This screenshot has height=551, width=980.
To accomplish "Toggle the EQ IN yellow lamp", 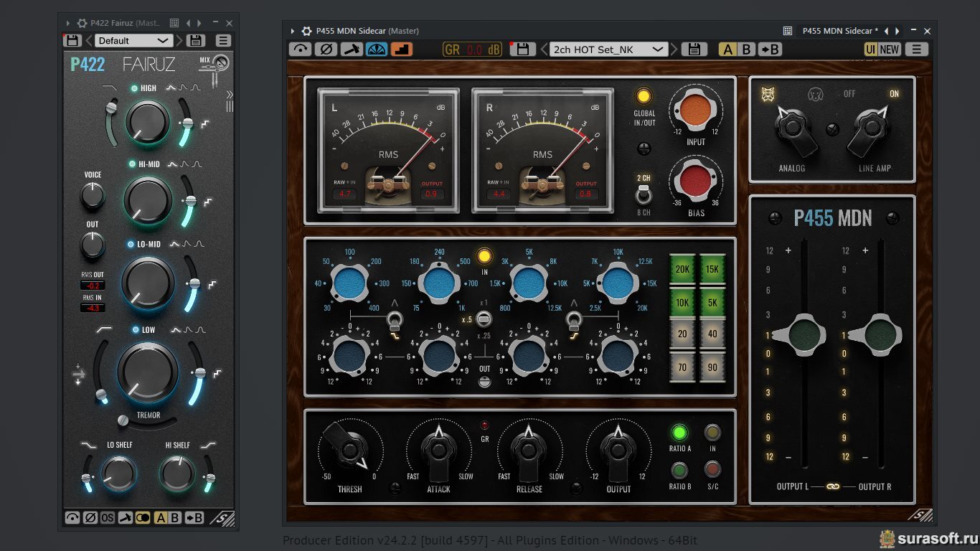I will 484,256.
